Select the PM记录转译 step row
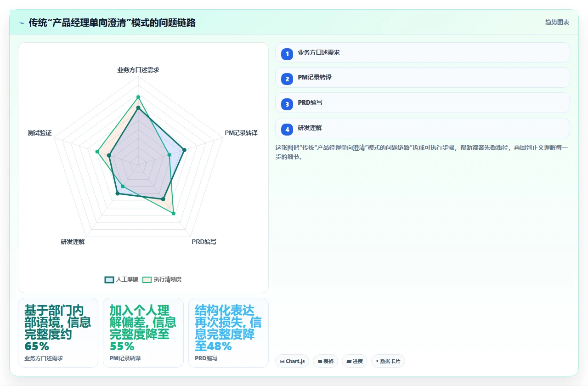The height and width of the screenshot is (386, 588). point(422,78)
